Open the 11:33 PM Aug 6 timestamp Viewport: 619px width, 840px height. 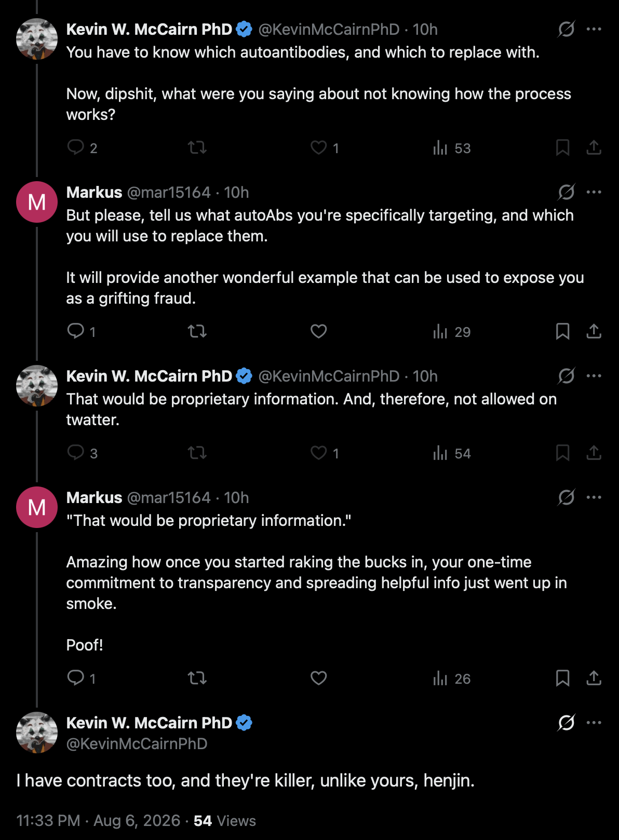(98, 820)
